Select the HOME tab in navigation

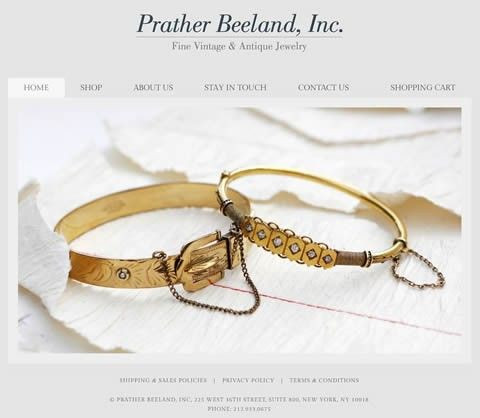(x=36, y=88)
